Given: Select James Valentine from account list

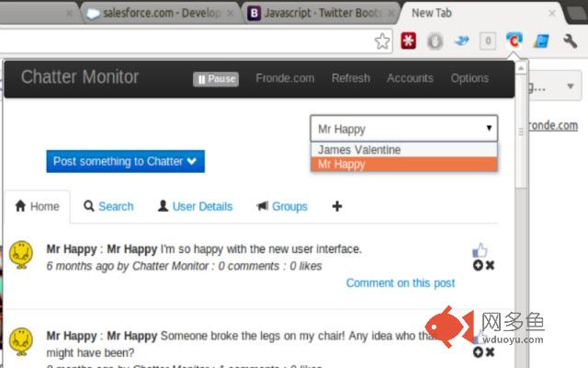Looking at the screenshot, I should 404,150.
